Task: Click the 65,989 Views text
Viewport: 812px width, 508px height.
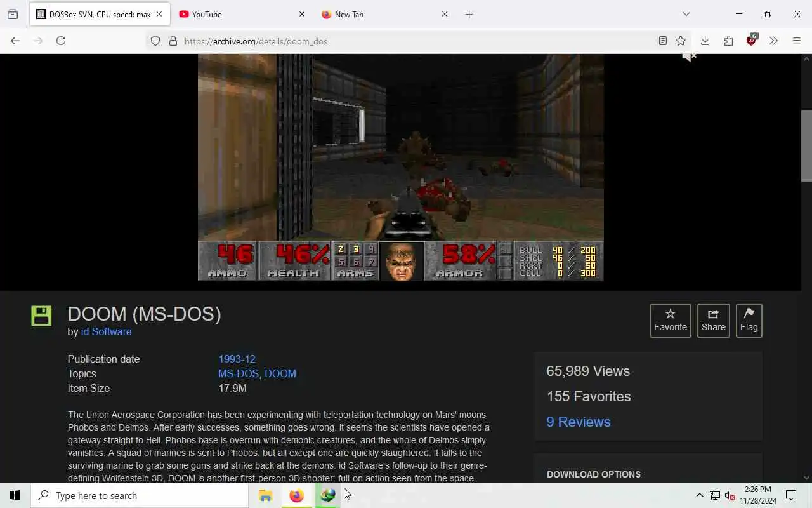Action: point(588,371)
